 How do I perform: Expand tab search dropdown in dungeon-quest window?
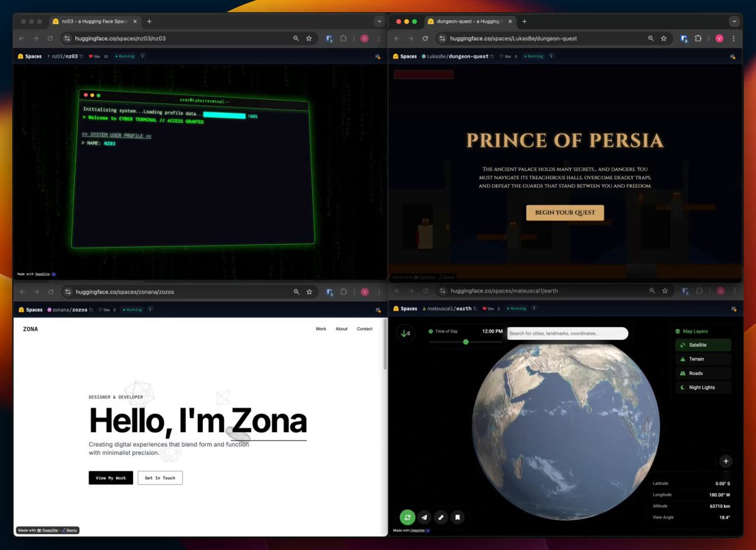pyautogui.click(x=734, y=21)
